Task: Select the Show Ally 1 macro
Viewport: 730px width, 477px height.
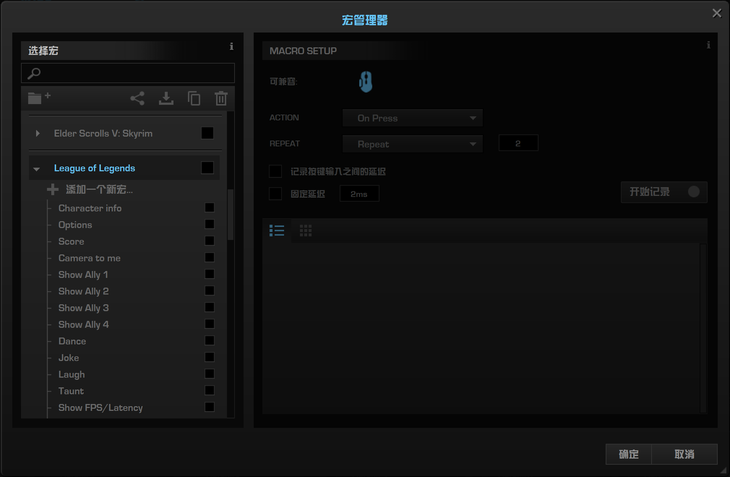Action: [83, 275]
